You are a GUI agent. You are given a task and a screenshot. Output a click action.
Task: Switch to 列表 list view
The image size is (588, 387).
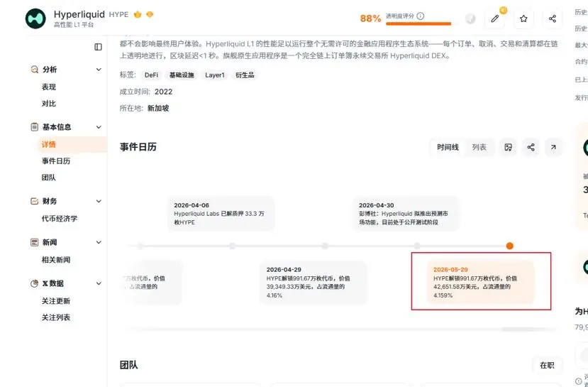pyautogui.click(x=479, y=147)
